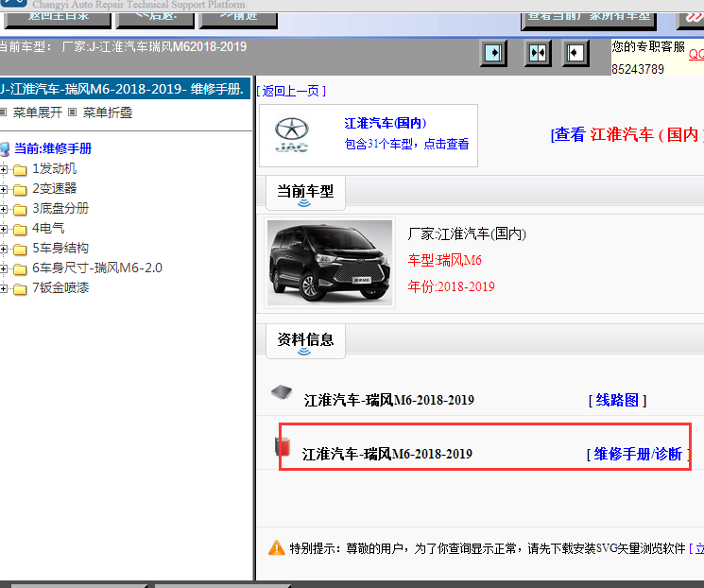704x588 pixels.
Task: Click the orange warning triangle icon
Action: tap(277, 547)
